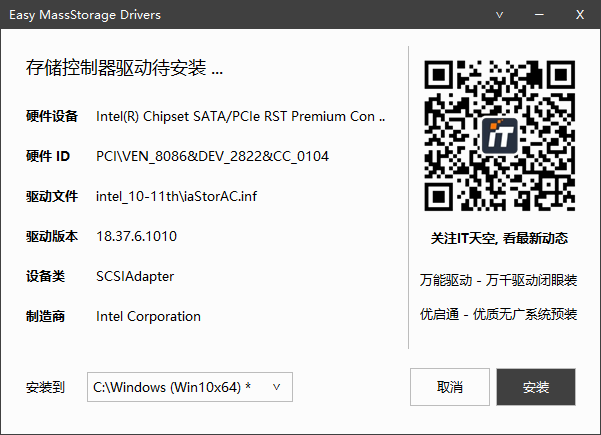Click the driver version 18.37.6.1010
This screenshot has height=435, width=601.
(x=137, y=236)
